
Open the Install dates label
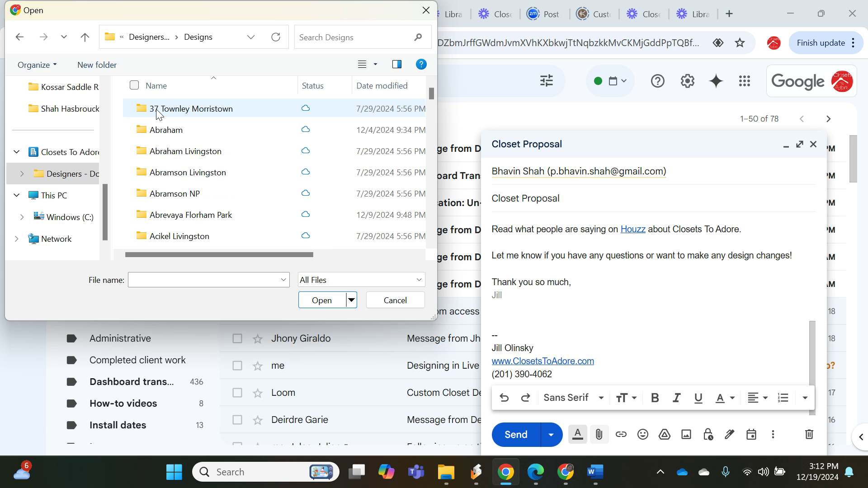pos(118,425)
